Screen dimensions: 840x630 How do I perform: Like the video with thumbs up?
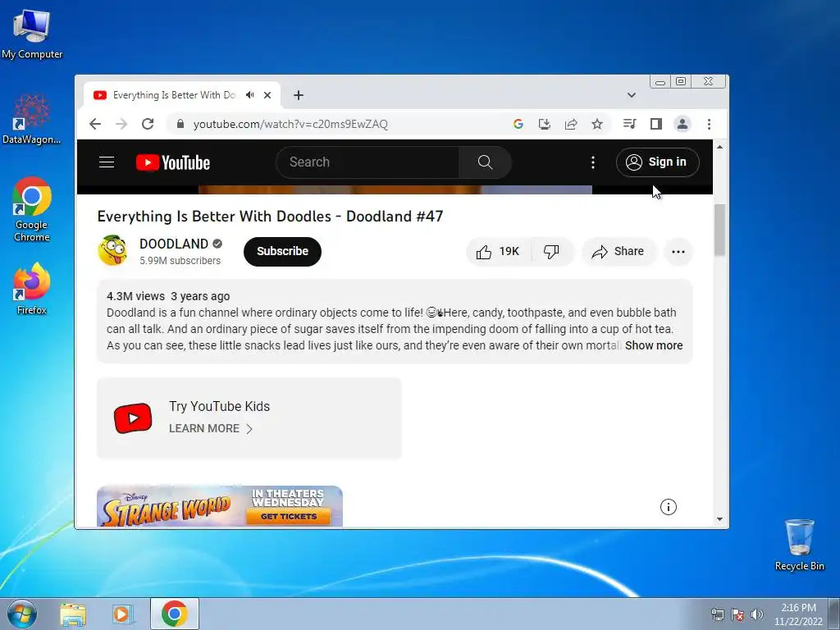tap(498, 252)
